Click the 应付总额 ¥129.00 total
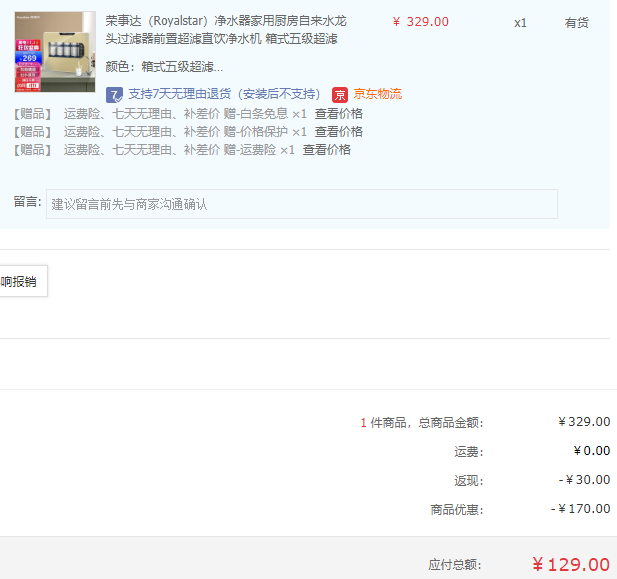617x579 pixels. tap(571, 565)
